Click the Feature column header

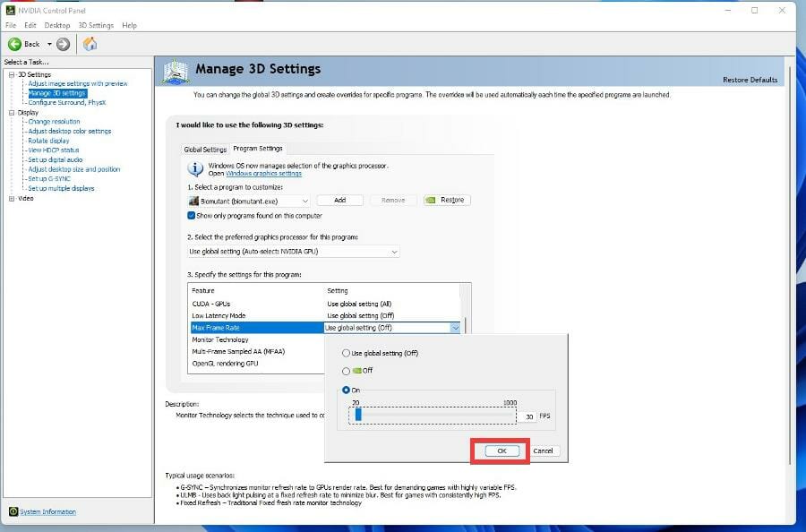(x=203, y=290)
